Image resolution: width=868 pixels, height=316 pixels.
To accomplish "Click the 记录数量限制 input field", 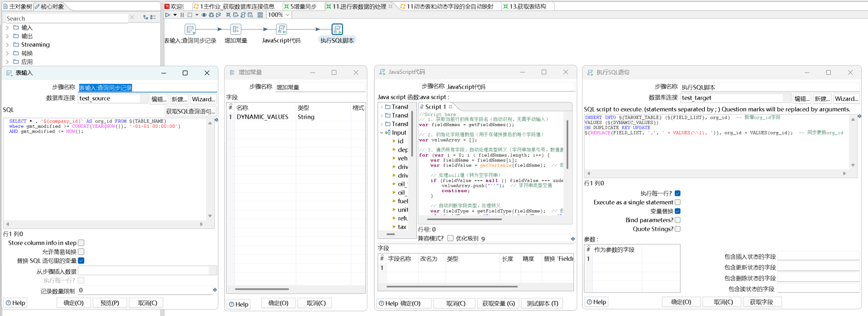I will (x=145, y=290).
